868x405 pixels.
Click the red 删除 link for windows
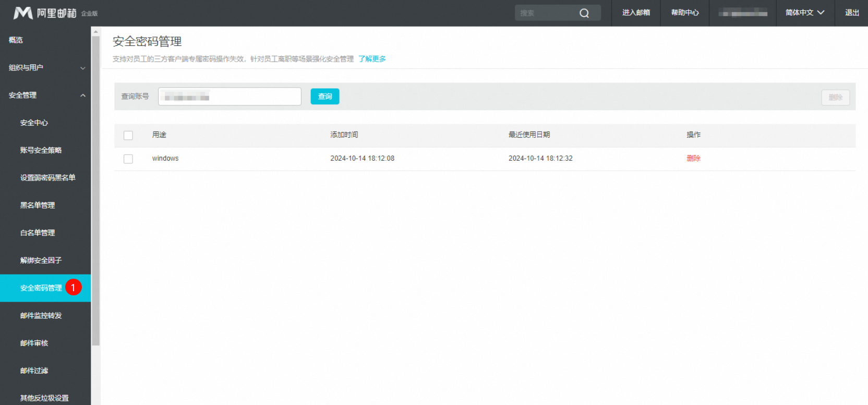[693, 158]
